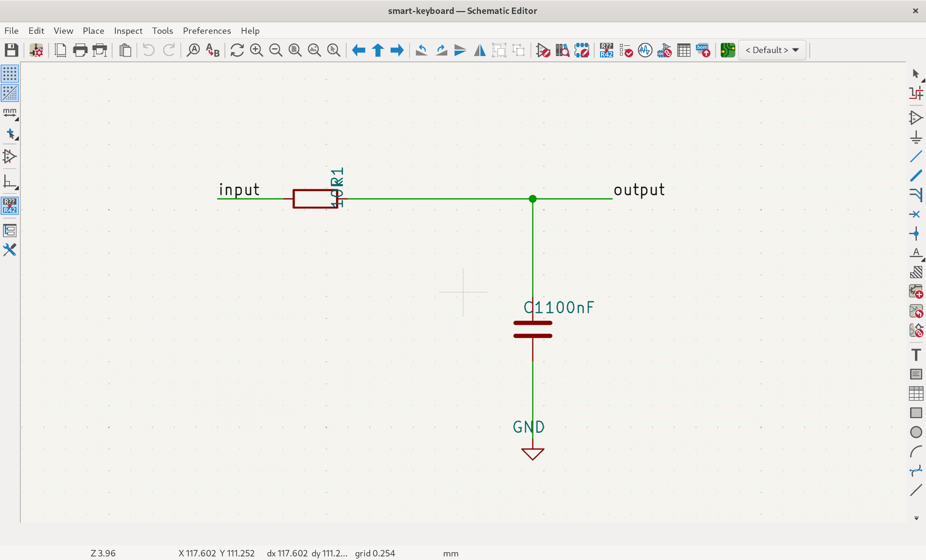Toggle hidden pins display
This screenshot has height=560, width=926.
coord(10,156)
